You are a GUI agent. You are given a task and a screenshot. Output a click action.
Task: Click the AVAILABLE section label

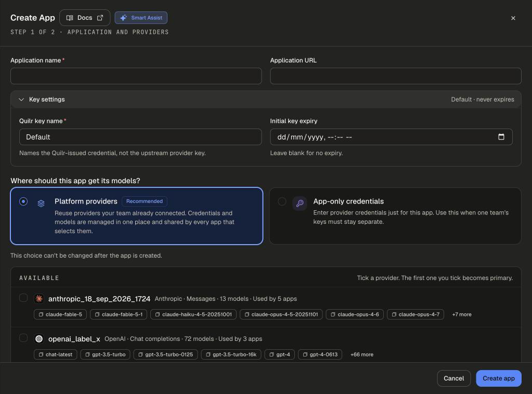(39, 278)
